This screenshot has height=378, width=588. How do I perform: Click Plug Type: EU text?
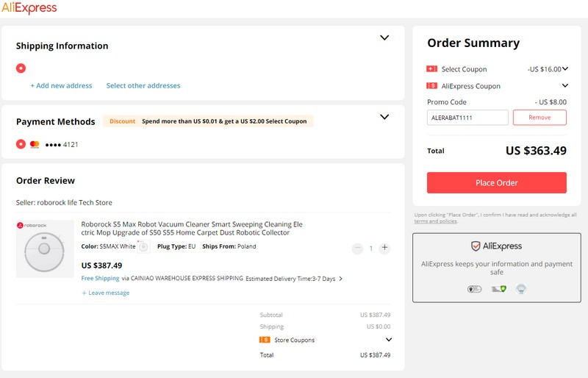tap(176, 246)
